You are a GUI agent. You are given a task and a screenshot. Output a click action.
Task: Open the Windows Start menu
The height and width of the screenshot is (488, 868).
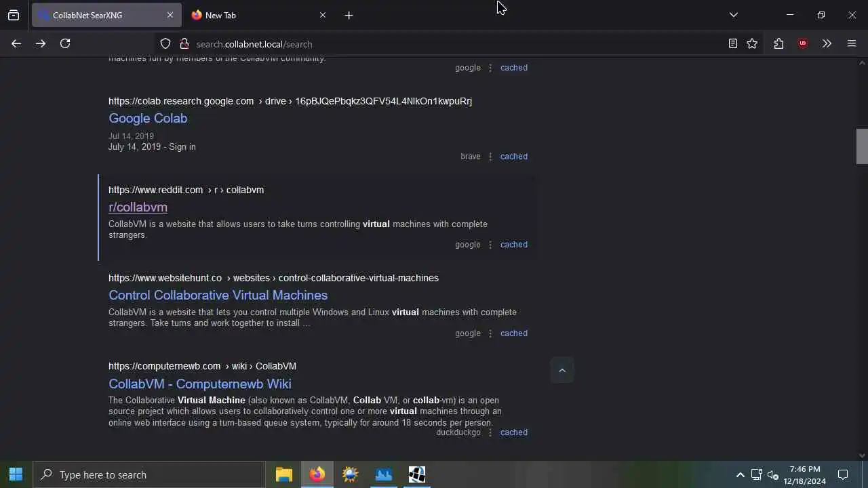pyautogui.click(x=16, y=474)
